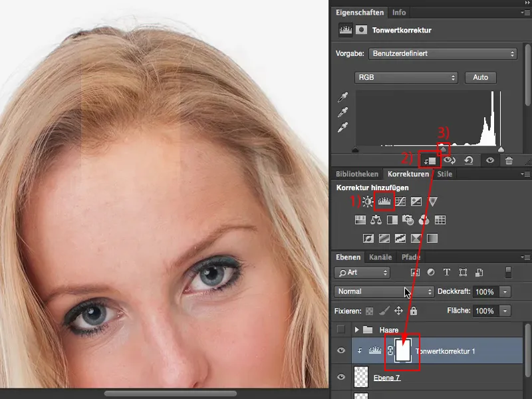
Task: Click the Tonwertkorrektur 1 layer mask thumbnail
Action: point(403,351)
